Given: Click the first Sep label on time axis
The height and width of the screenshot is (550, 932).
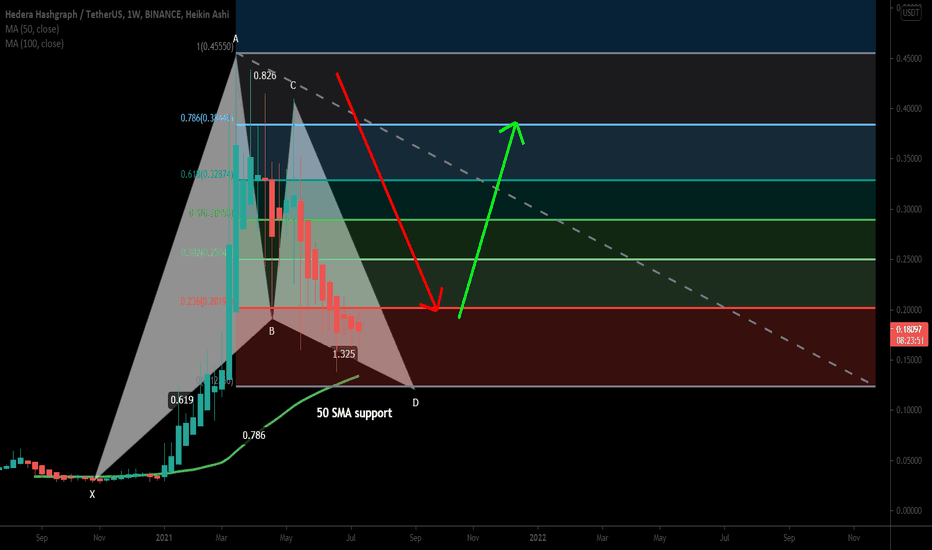Looking at the screenshot, I should pyautogui.click(x=42, y=538).
